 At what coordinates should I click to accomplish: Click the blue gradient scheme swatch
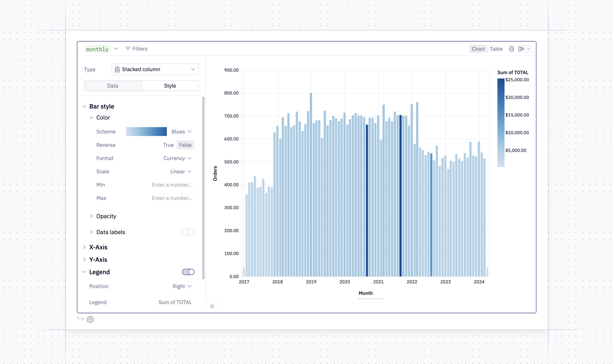click(146, 131)
